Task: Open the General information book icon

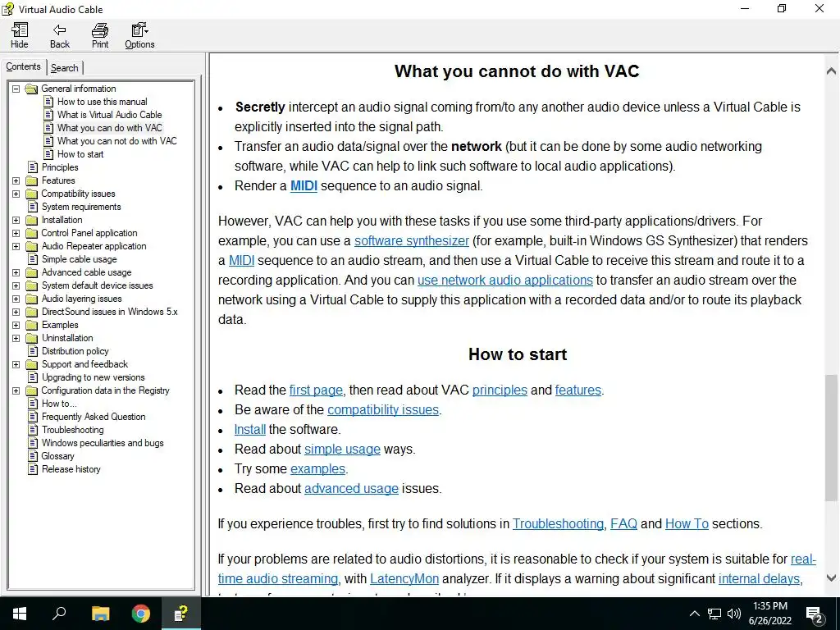Action: 32,89
